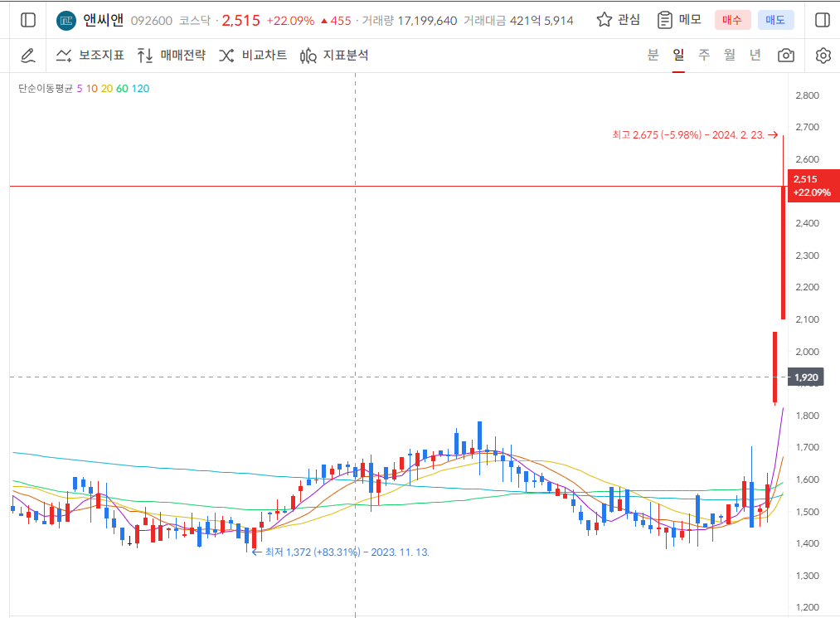Open 매매전략 trading strategy menu
This screenshot has width=840, height=618.
point(172,56)
